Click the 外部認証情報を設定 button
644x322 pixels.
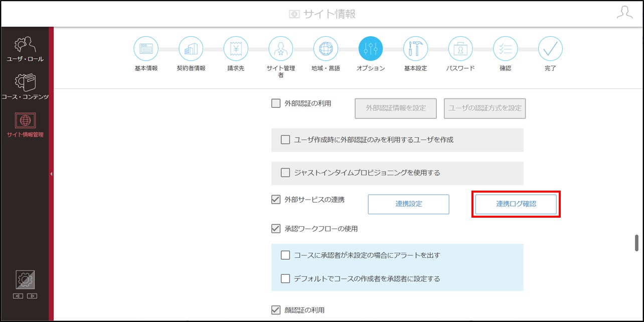pos(396,108)
